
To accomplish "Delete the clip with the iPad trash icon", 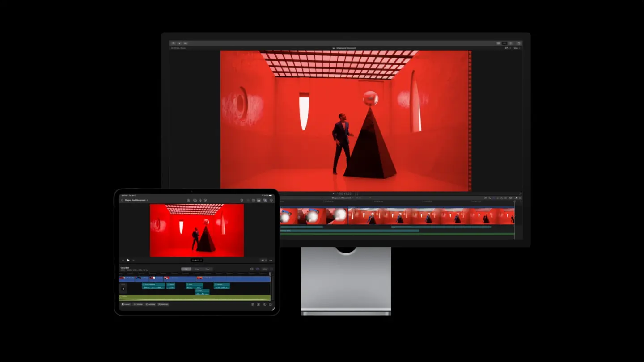I will [x=252, y=304].
